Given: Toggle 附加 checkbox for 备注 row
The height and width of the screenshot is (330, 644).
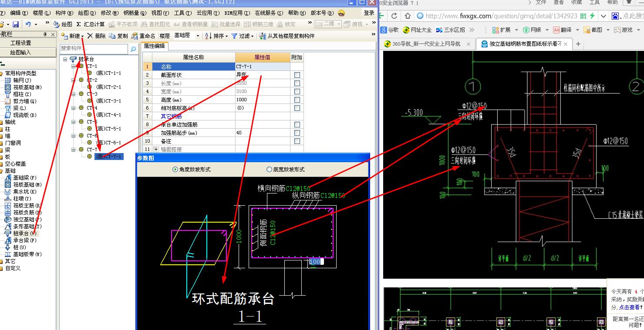Looking at the screenshot, I should (x=297, y=141).
